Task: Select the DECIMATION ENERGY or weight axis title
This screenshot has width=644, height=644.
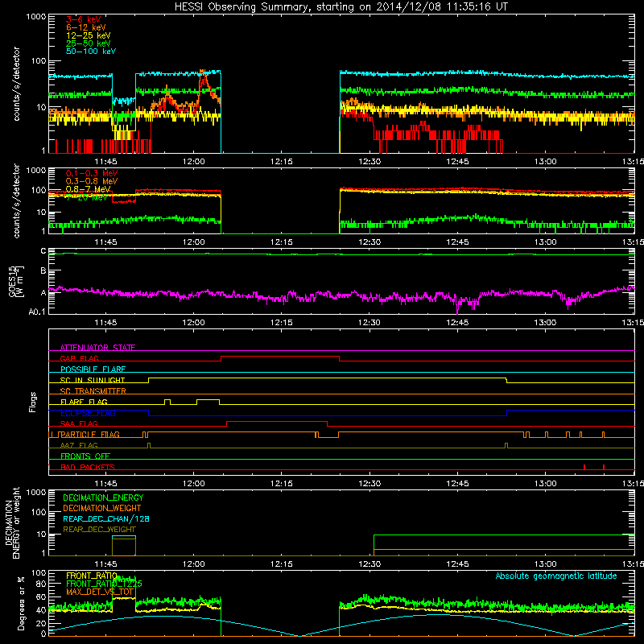Action: tap(12, 522)
